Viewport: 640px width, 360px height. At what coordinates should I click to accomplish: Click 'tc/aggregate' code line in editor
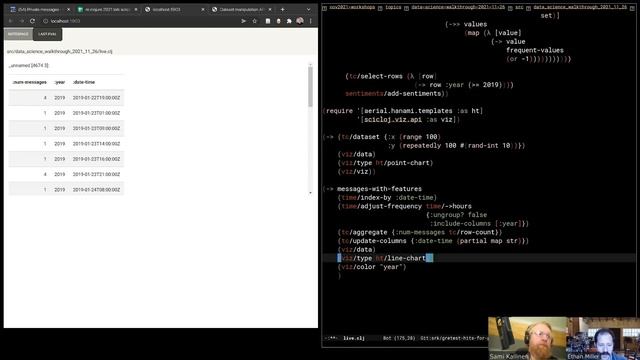tap(420, 232)
